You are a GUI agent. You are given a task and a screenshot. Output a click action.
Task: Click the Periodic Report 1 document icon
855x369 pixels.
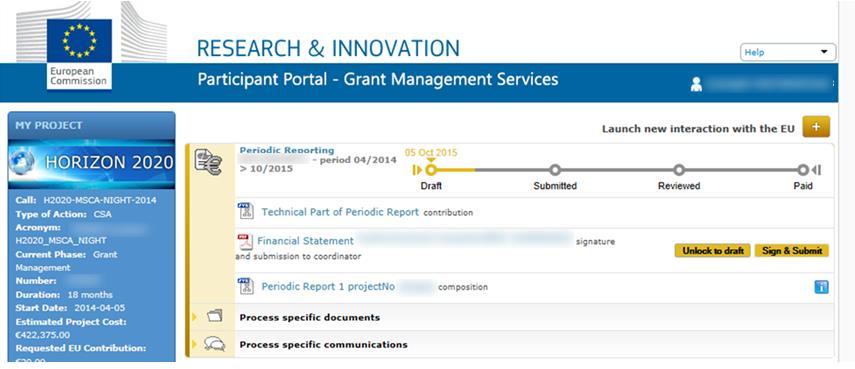point(246,286)
